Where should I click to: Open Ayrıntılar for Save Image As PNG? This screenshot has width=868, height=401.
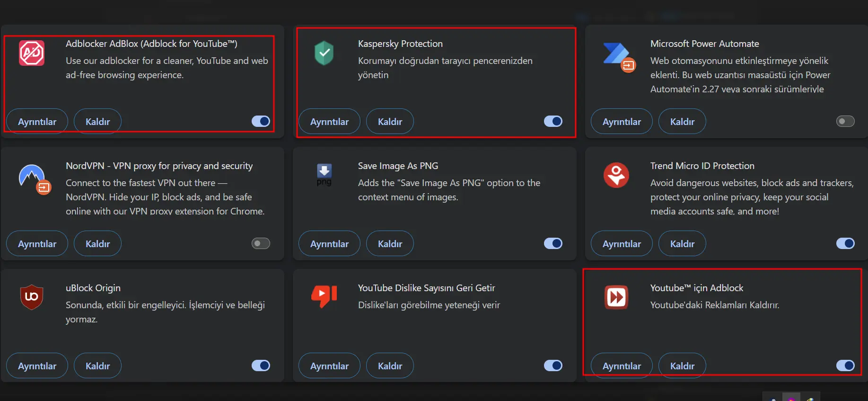pyautogui.click(x=329, y=244)
